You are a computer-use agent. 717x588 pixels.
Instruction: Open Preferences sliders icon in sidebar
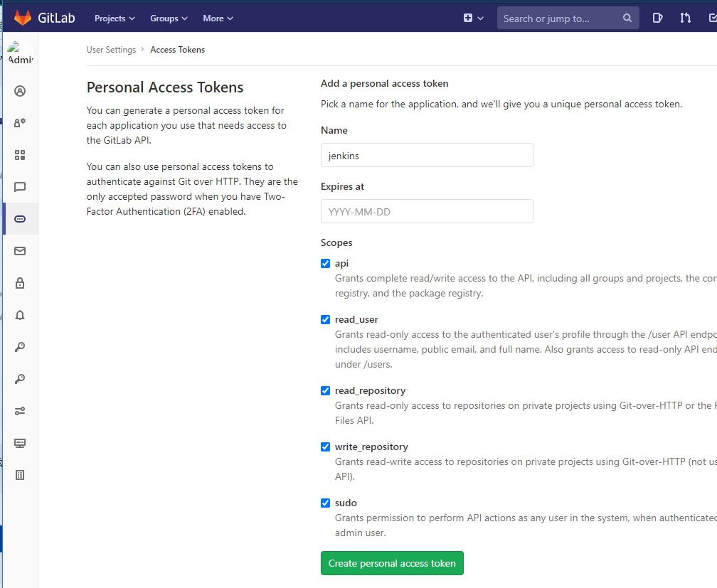click(20, 411)
